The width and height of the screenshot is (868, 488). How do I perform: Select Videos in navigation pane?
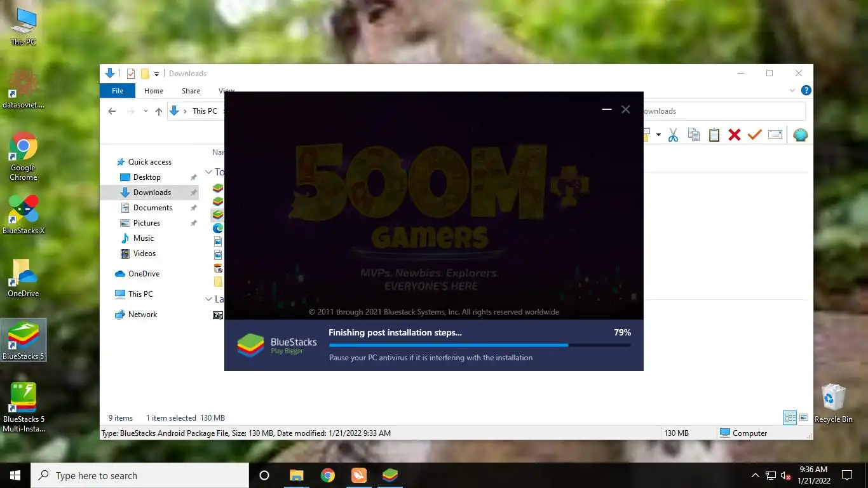pos(144,254)
